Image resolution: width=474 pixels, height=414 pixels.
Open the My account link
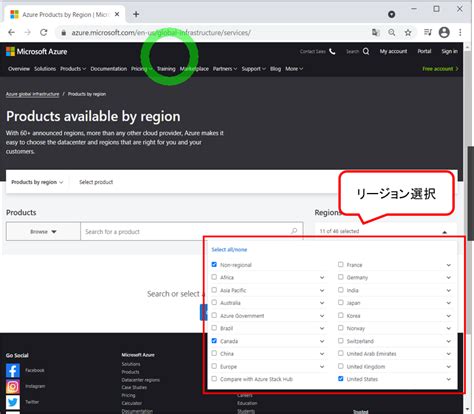[393, 51]
